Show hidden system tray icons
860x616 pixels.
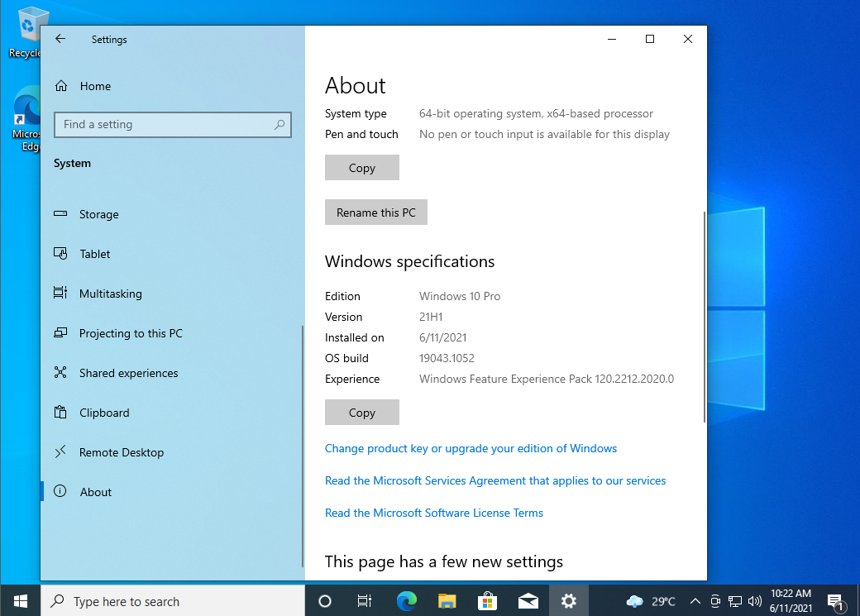click(695, 601)
